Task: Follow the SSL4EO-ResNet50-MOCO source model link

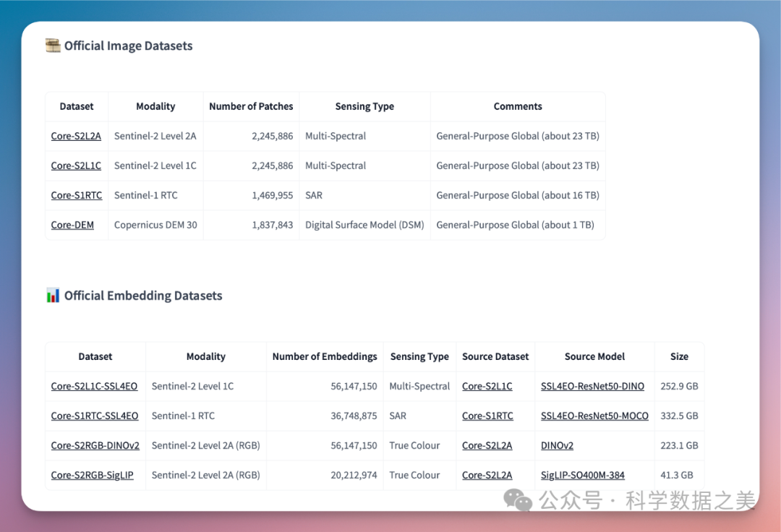Action: pos(594,416)
